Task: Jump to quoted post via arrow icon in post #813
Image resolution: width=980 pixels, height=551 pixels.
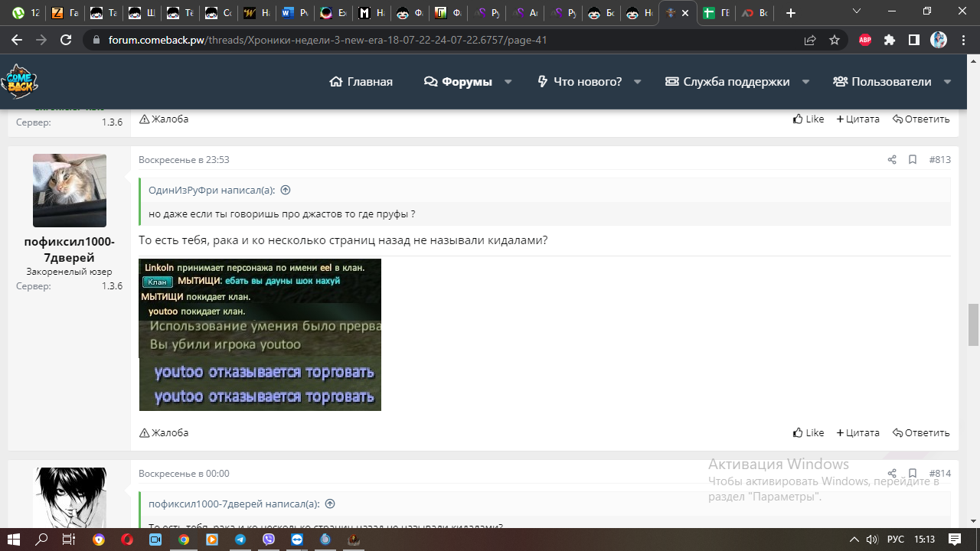Action: pos(286,190)
